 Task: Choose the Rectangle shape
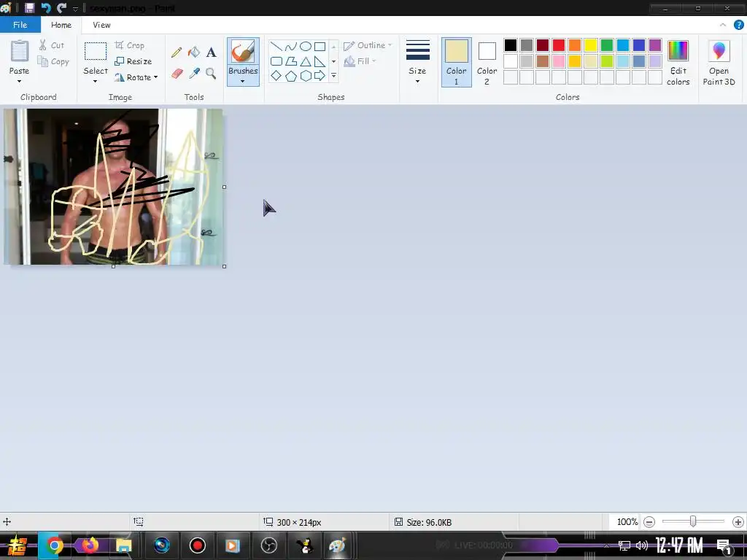tap(320, 46)
